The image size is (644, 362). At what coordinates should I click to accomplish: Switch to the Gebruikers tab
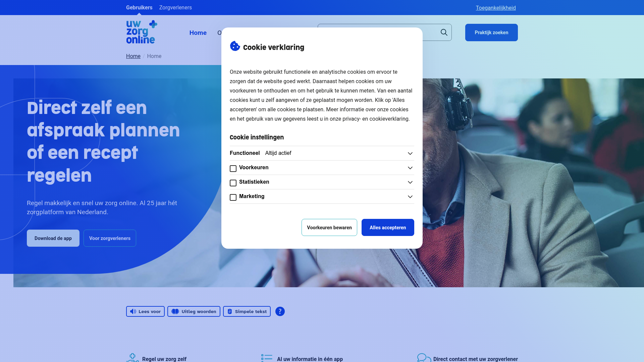coord(139,7)
